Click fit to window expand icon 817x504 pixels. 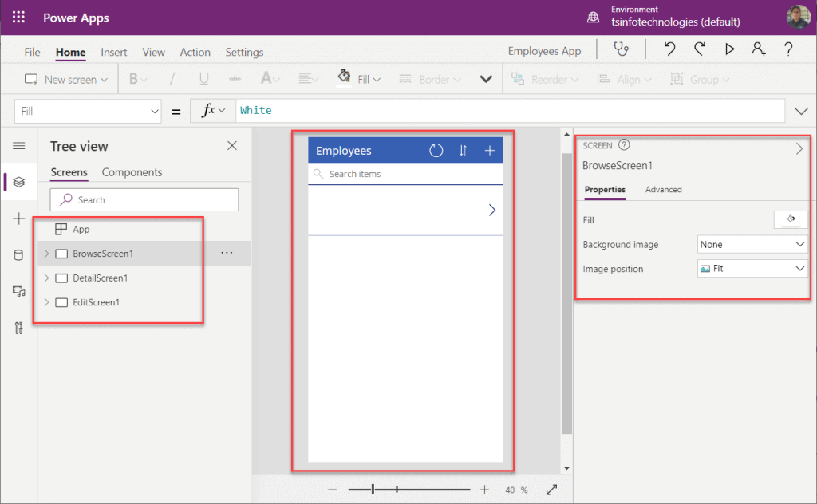click(552, 490)
